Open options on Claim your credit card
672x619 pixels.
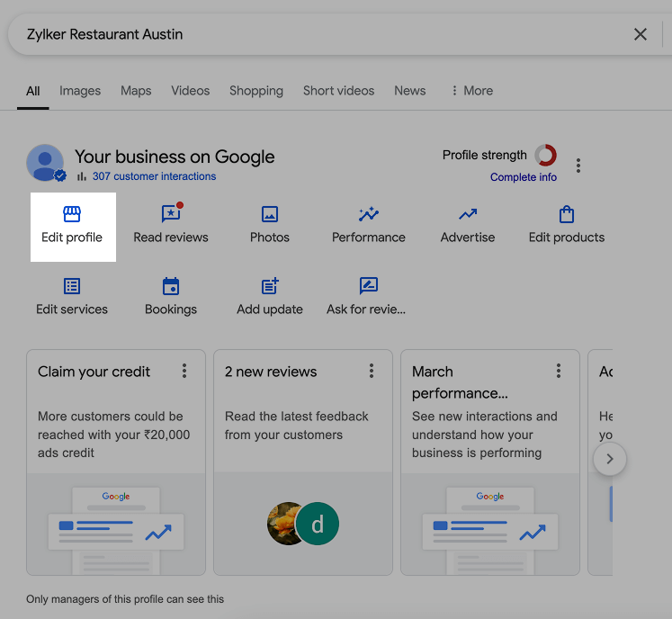pyautogui.click(x=184, y=372)
